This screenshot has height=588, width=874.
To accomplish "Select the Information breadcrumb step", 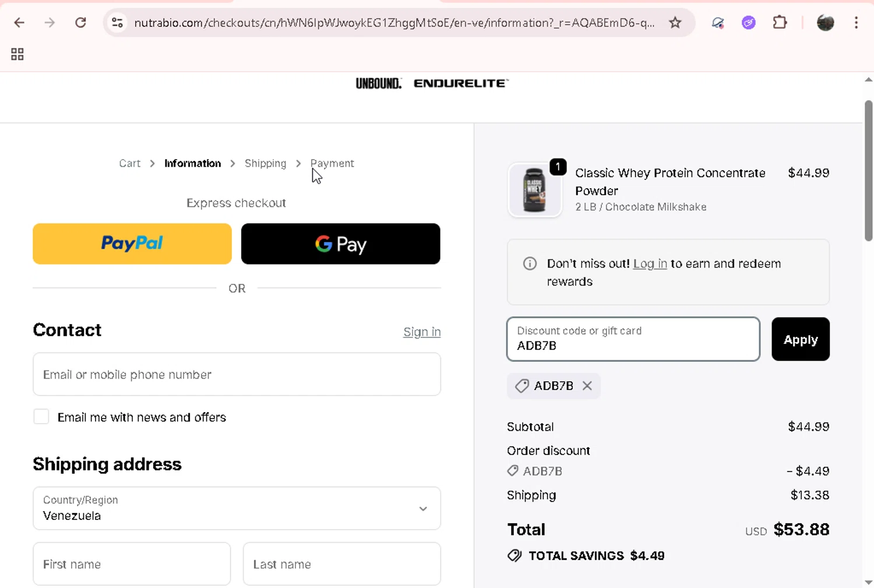I will (x=192, y=163).
